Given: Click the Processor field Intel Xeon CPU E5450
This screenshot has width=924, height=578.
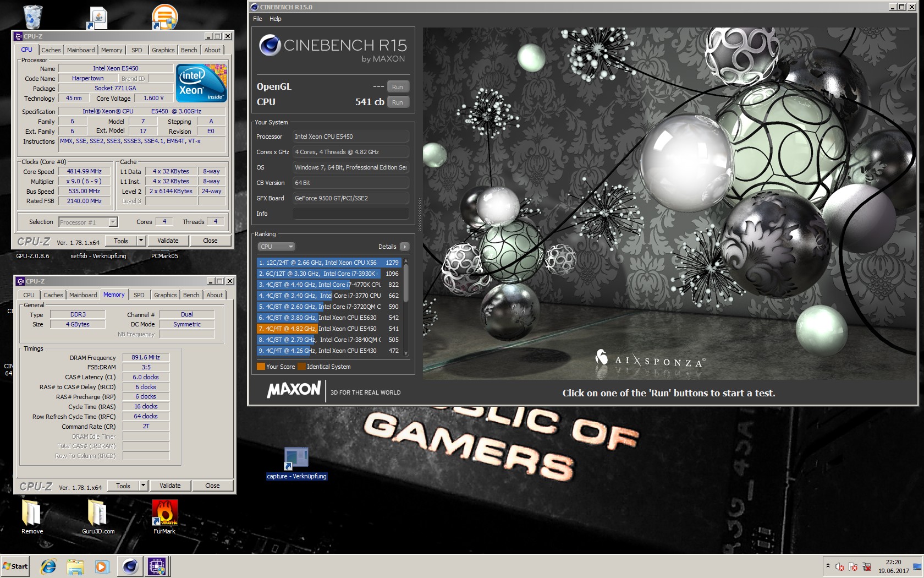Looking at the screenshot, I should click(x=351, y=137).
